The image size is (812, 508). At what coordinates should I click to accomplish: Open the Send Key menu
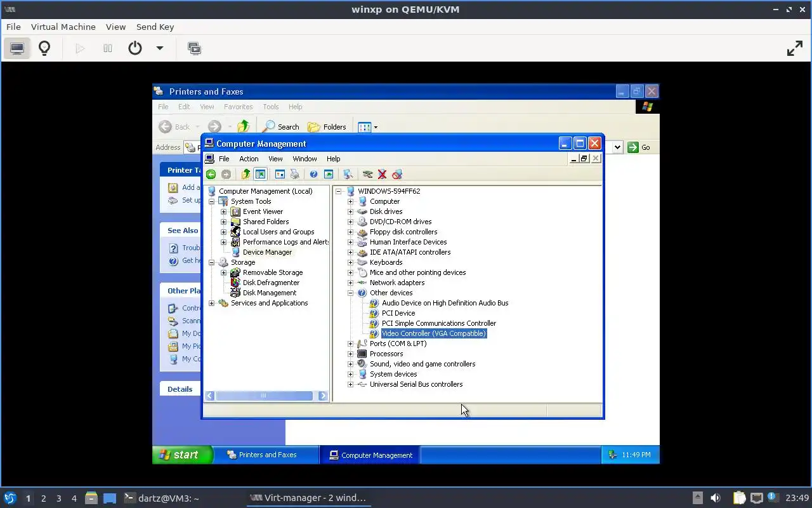(155, 27)
